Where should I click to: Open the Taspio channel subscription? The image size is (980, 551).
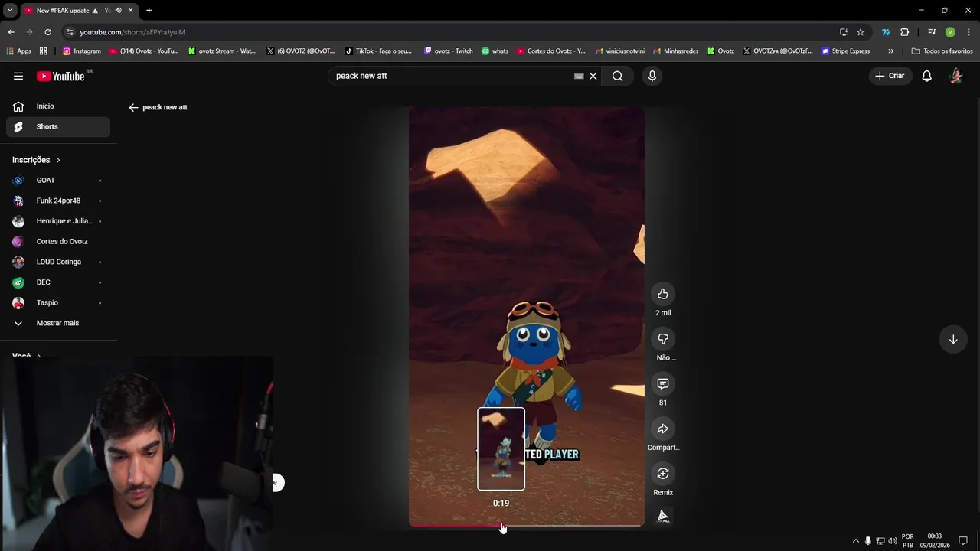click(x=58, y=302)
